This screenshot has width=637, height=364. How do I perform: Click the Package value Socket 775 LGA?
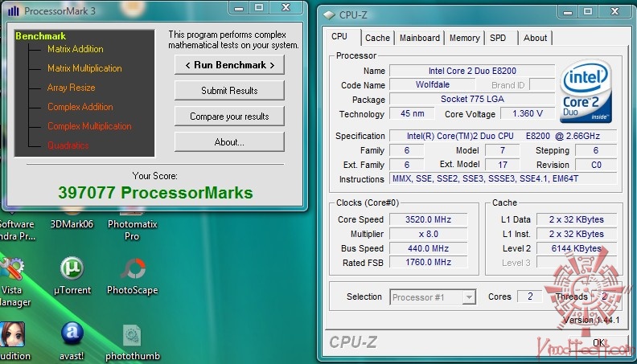472,99
